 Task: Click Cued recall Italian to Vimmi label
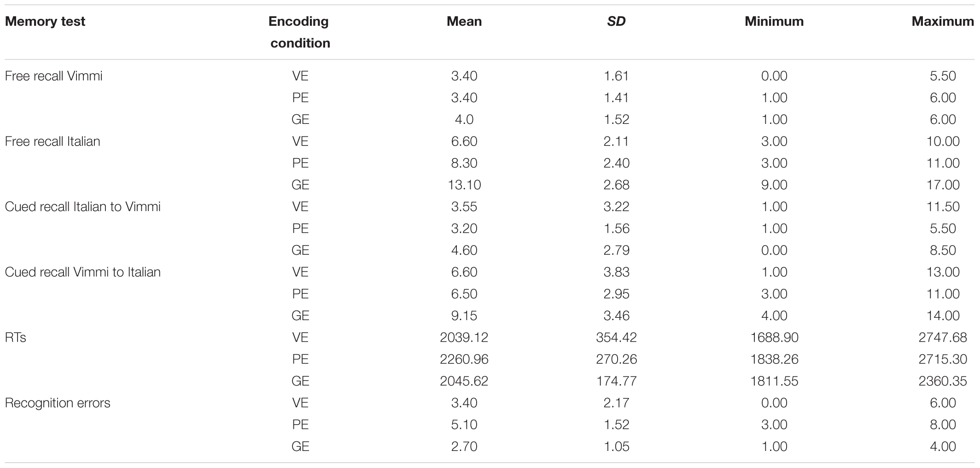(x=83, y=207)
